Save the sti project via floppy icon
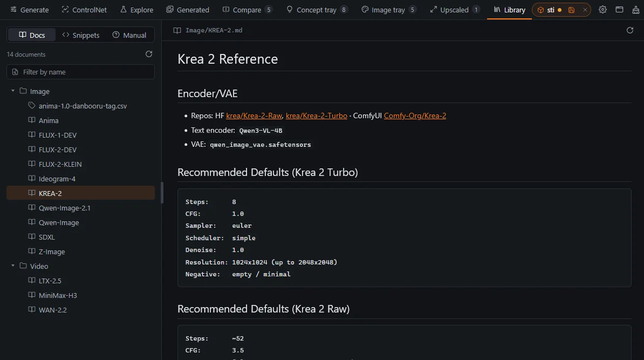This screenshot has height=360, width=644. tap(571, 10)
